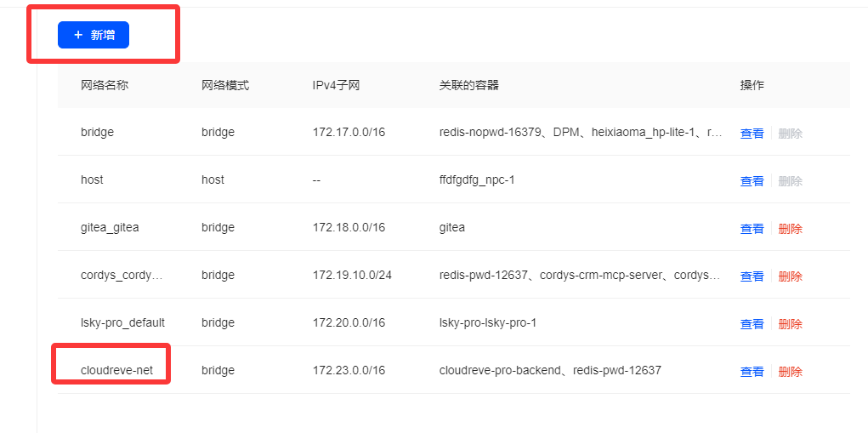Click the truncated bridge containers list
Screen dimensions: 868x433
(581, 132)
